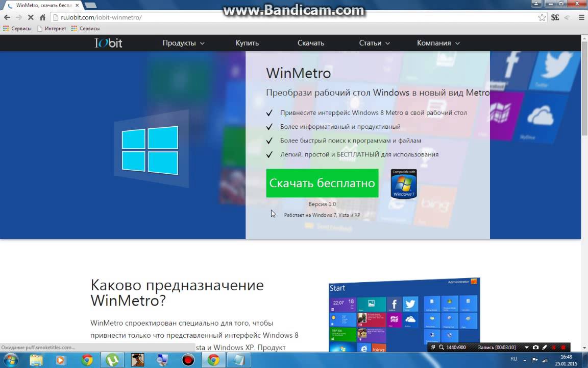Expand the Продукты menu
Viewport: 588px width, 368px height.
(183, 43)
